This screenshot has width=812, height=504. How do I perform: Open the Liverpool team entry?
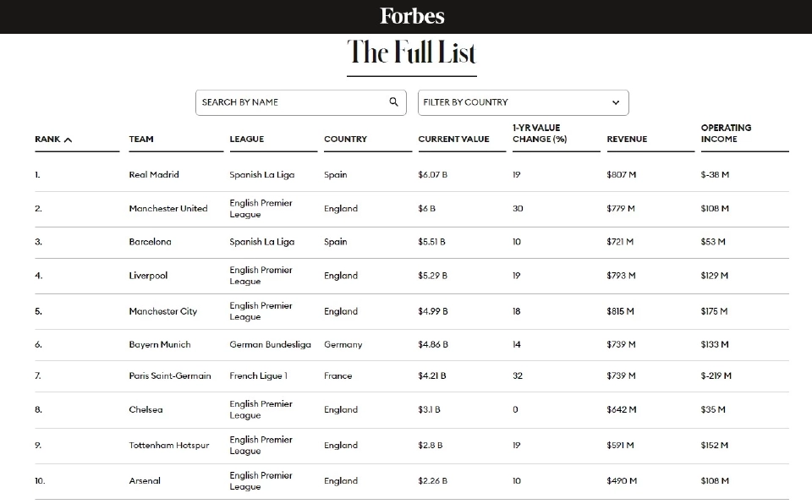click(149, 276)
